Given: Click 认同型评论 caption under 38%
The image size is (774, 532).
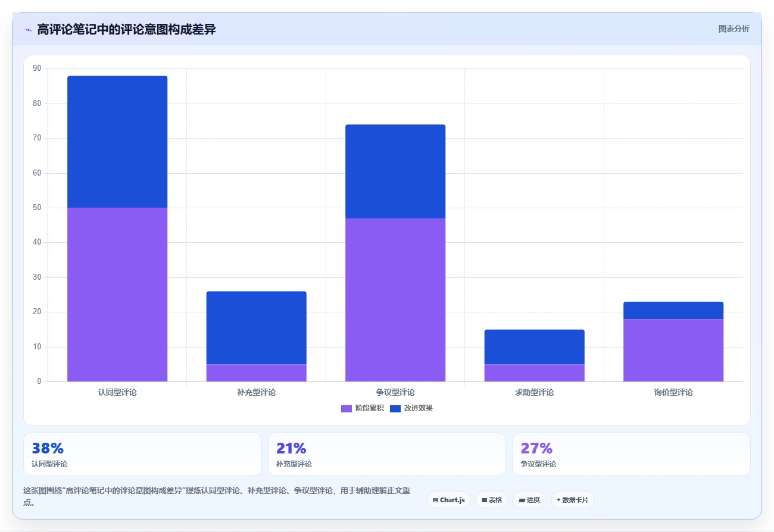Looking at the screenshot, I should 49,464.
